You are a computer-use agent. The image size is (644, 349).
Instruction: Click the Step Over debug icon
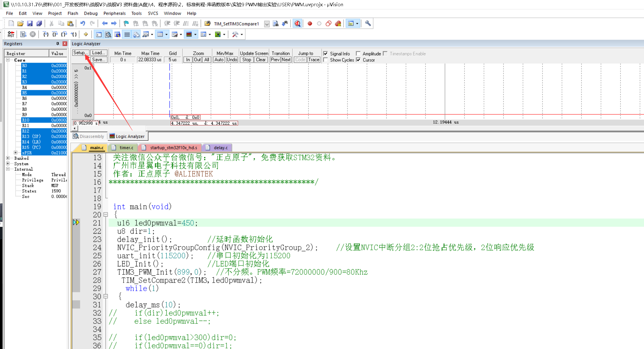coord(55,34)
